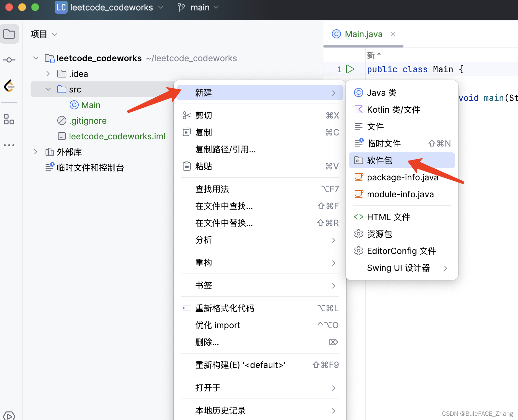Open the Project tool window folder icon
The width and height of the screenshot is (518, 420).
coord(9,34)
